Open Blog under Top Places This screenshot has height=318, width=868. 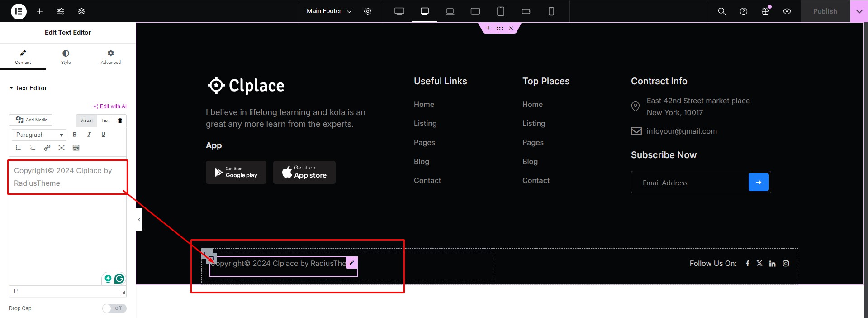click(x=530, y=161)
